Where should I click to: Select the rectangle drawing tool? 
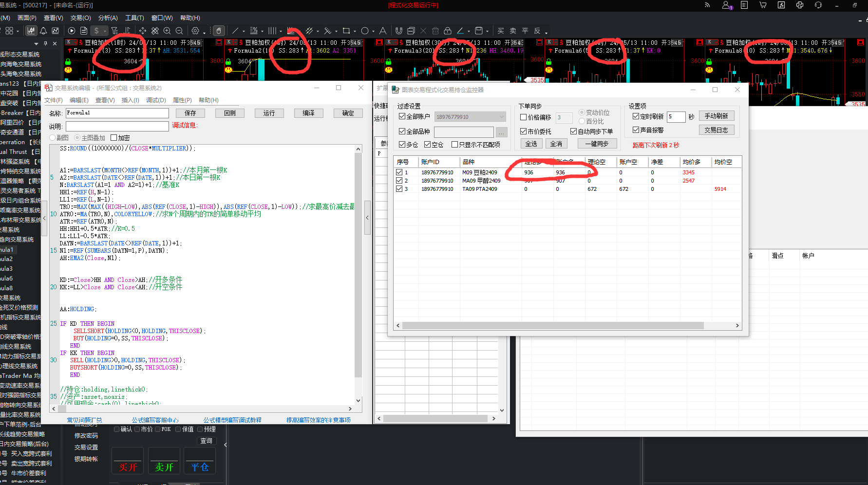(346, 31)
